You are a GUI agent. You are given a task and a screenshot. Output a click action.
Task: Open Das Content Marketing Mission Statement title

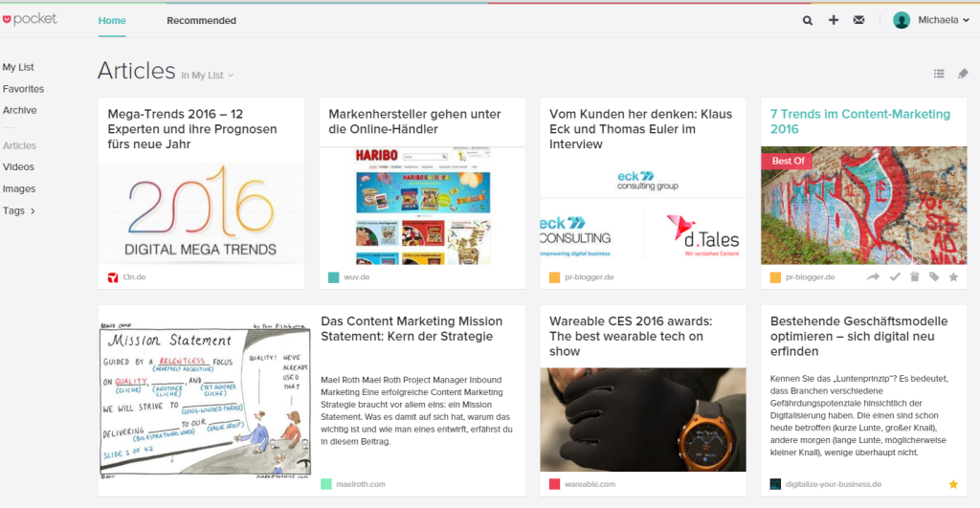412,329
